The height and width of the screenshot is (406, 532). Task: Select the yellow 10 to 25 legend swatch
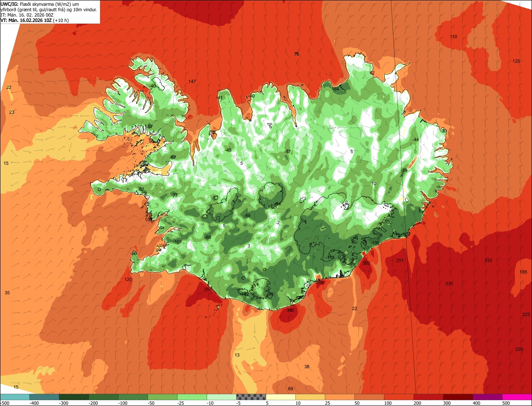[x=310, y=396]
